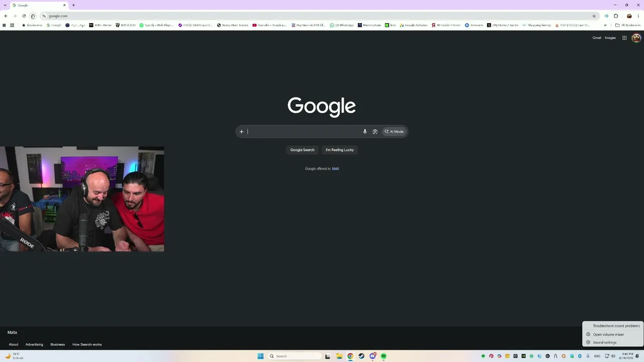Click the browser back arrow
The height and width of the screenshot is (362, 644).
tap(6, 16)
